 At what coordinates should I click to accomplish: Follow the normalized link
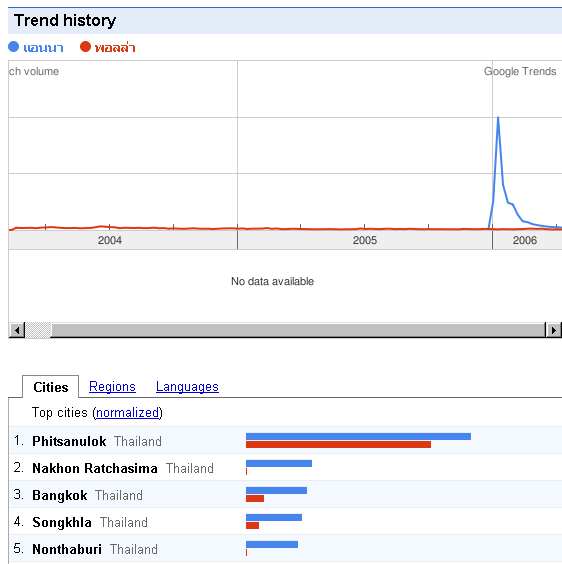[x=127, y=413]
